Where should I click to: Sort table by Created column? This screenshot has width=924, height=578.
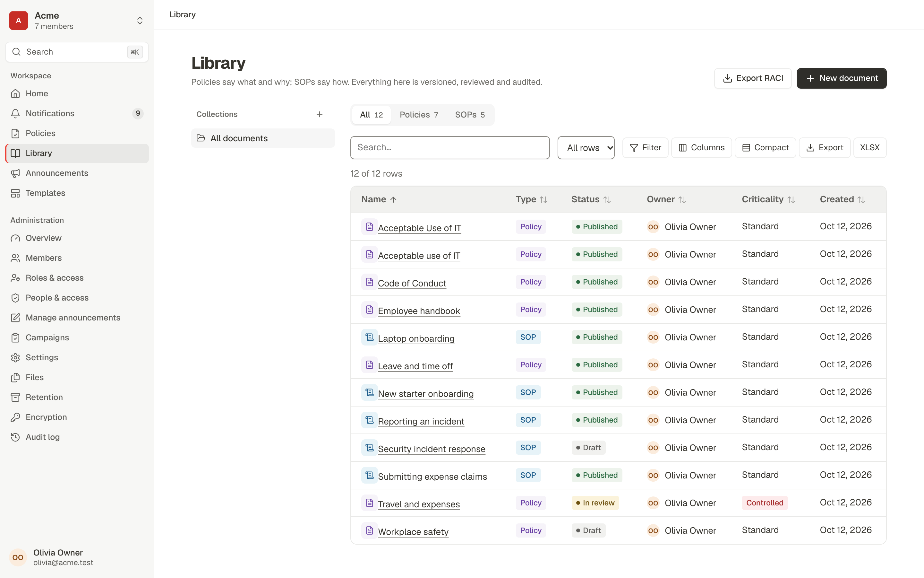842,199
